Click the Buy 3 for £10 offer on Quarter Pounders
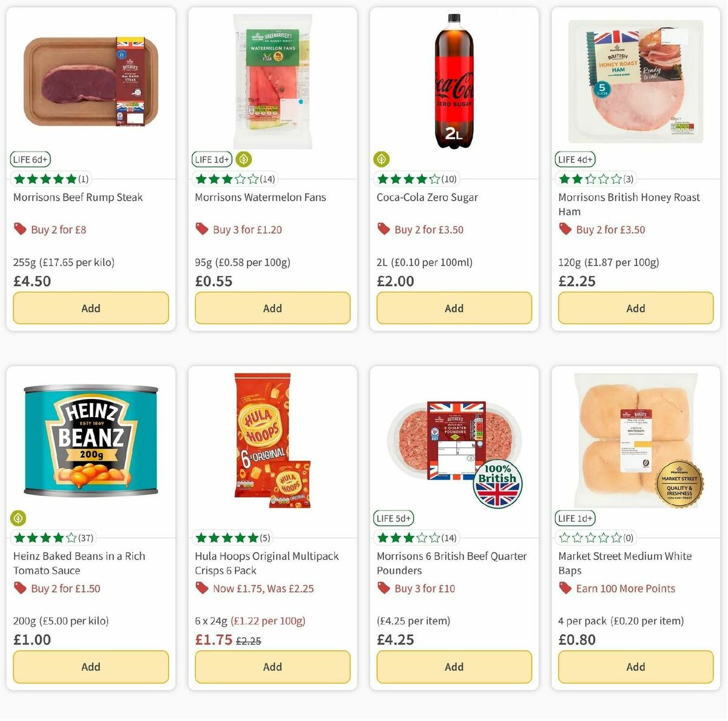 click(x=423, y=588)
